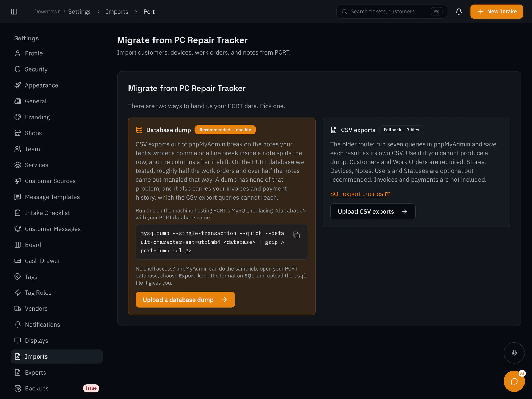Click the Shops storefront icon
This screenshot has width=532, height=399.
(x=18, y=133)
